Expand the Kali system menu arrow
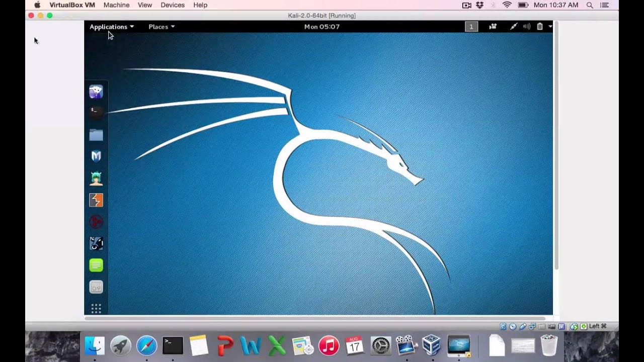This screenshot has height=362, width=644. click(550, 27)
